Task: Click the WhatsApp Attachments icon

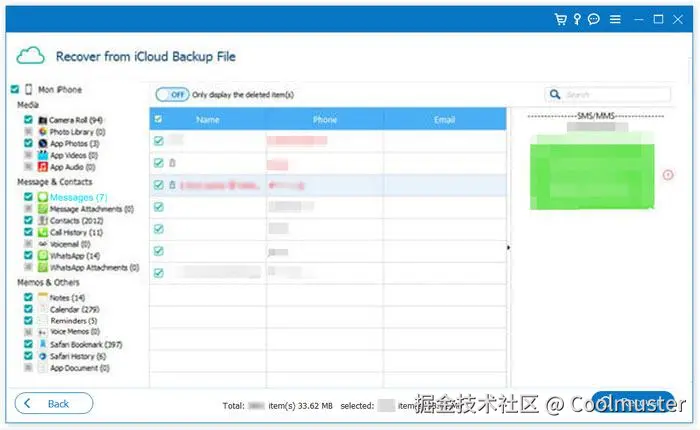Action: coord(42,267)
